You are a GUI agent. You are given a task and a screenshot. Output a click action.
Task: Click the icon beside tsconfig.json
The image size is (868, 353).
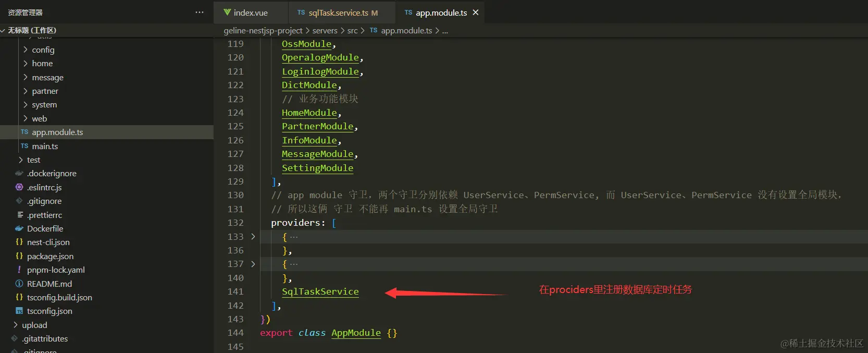coord(19,311)
